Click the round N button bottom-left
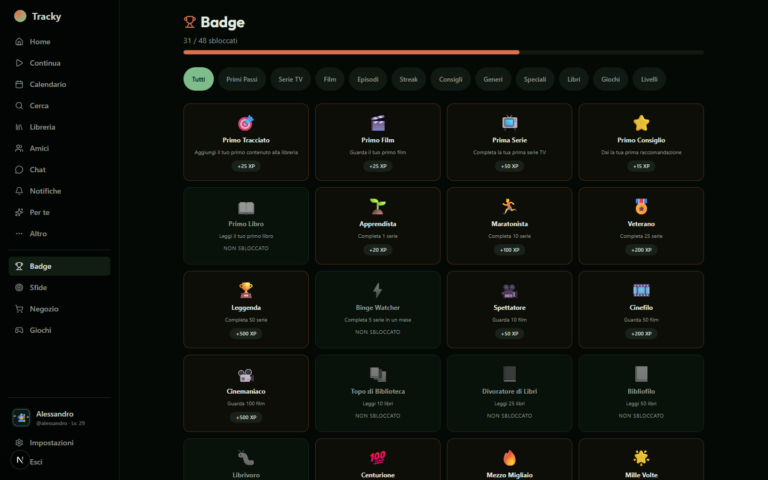Viewport: 768px width, 480px height. pyautogui.click(x=20, y=460)
